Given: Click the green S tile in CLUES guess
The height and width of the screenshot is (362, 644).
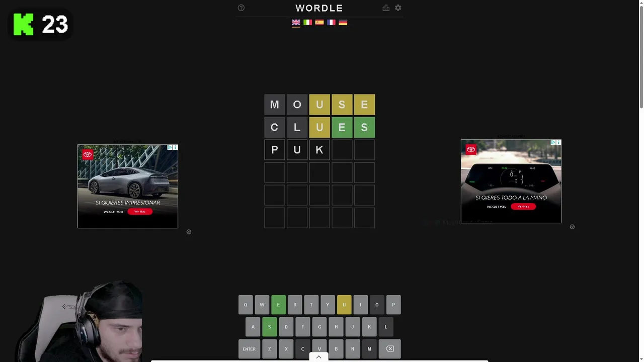Looking at the screenshot, I should pyautogui.click(x=364, y=127).
